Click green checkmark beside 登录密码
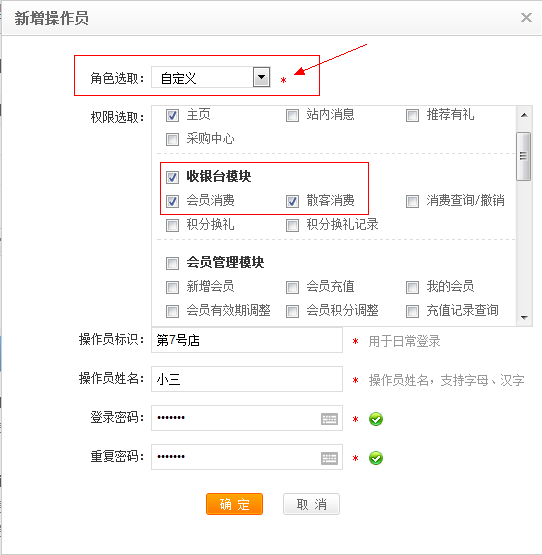 click(376, 419)
